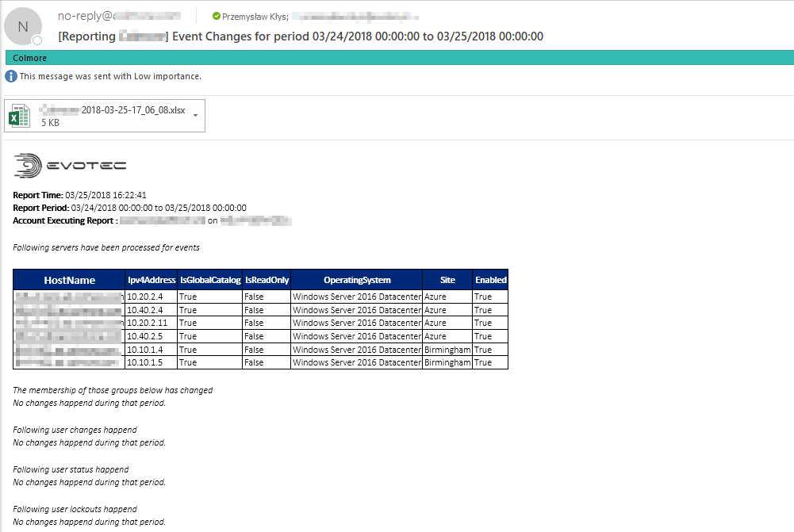
Task: Click the email subject line
Action: (x=301, y=36)
